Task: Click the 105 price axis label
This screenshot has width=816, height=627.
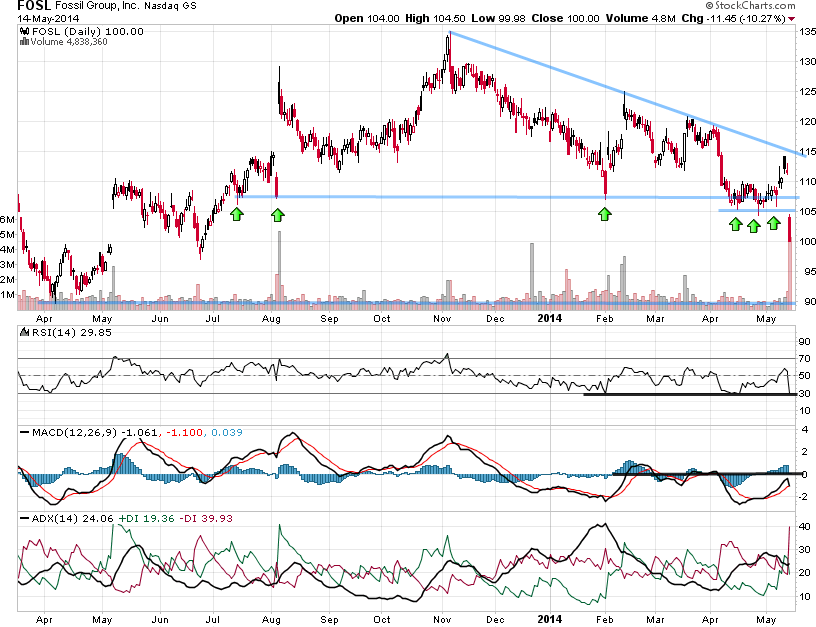Action: point(807,212)
